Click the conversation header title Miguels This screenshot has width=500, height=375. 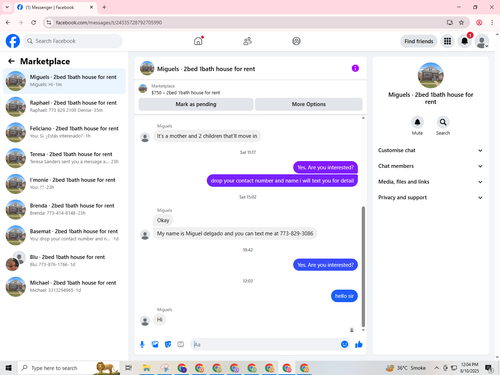tap(206, 69)
